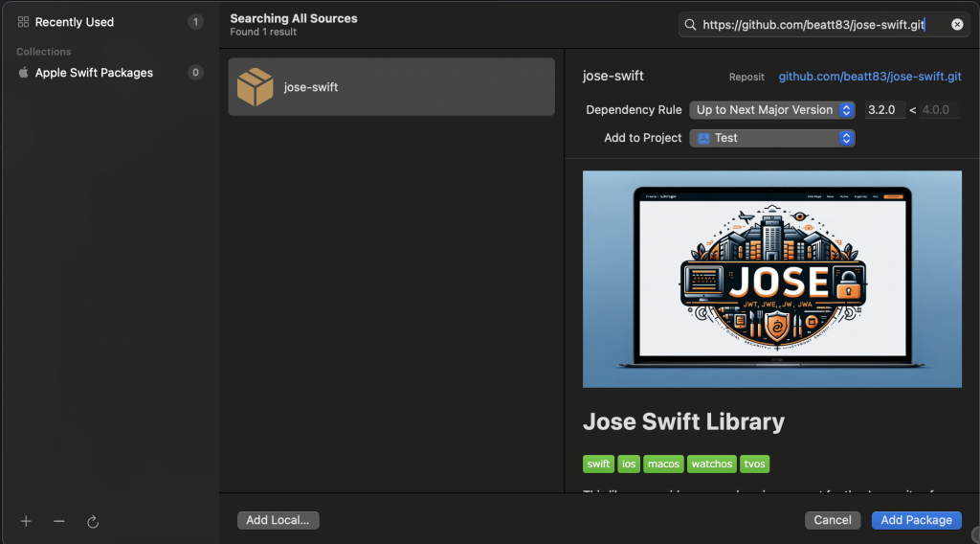Click the tvos tag badge
The height and width of the screenshot is (544, 980).
(x=754, y=464)
